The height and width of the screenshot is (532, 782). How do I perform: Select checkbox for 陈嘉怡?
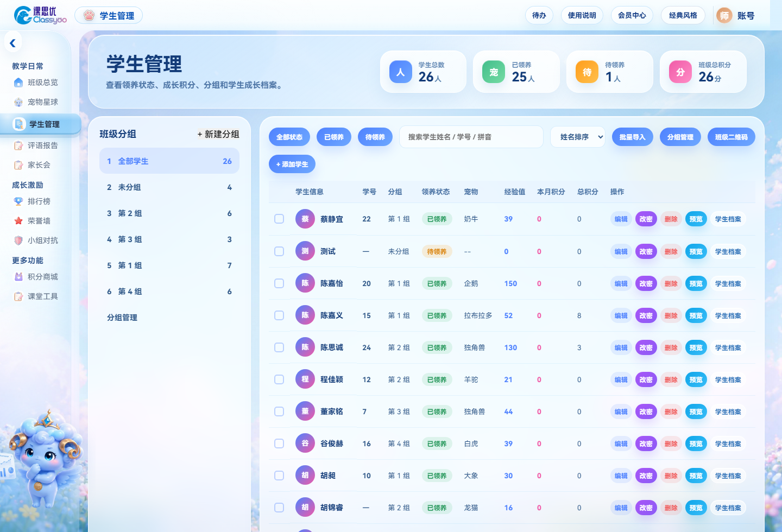tap(279, 283)
